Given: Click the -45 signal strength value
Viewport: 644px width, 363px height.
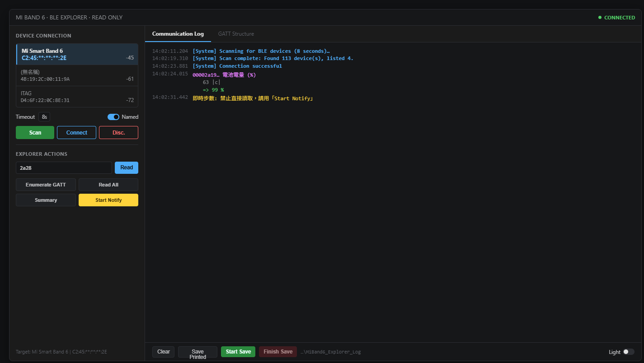Looking at the screenshot, I should click(130, 58).
